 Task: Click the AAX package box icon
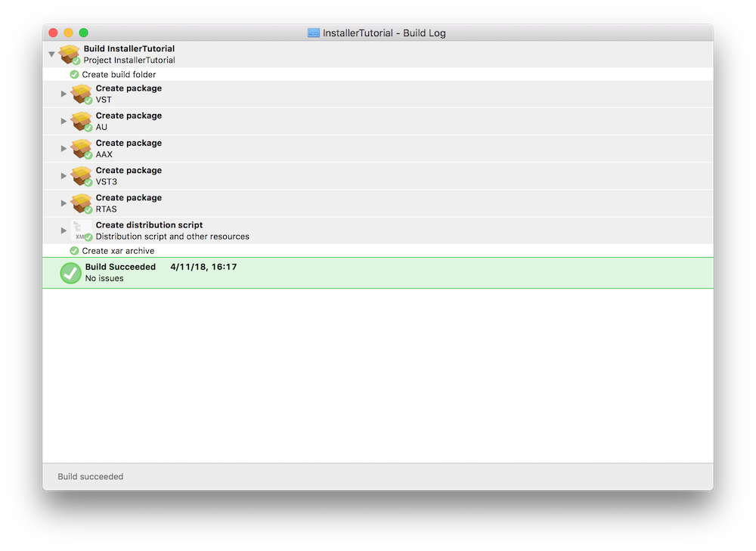coord(81,148)
